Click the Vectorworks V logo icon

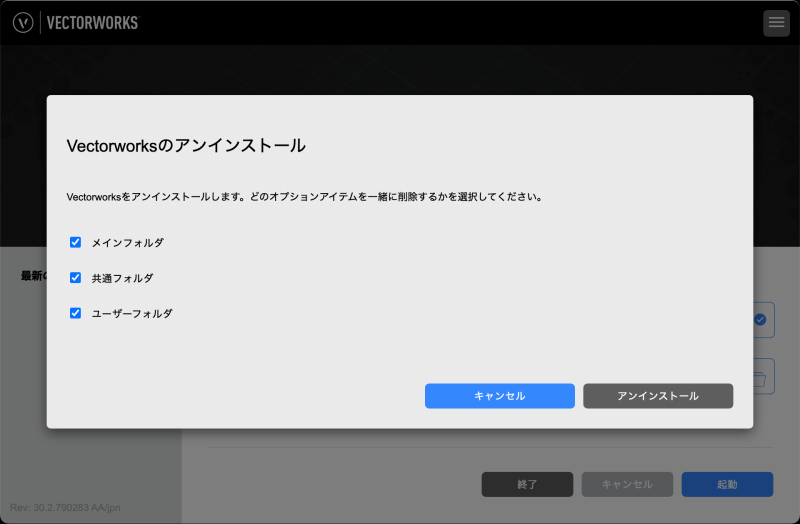[x=23, y=22]
